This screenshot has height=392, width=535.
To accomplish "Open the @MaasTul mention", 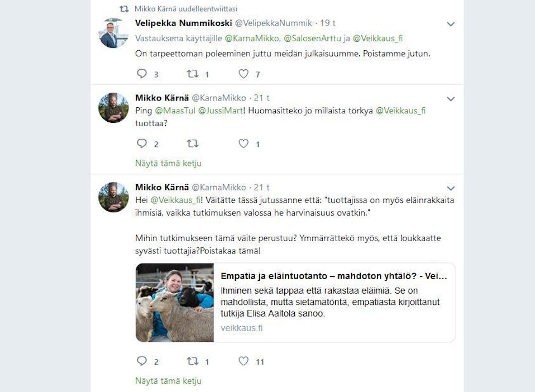I will (175, 111).
